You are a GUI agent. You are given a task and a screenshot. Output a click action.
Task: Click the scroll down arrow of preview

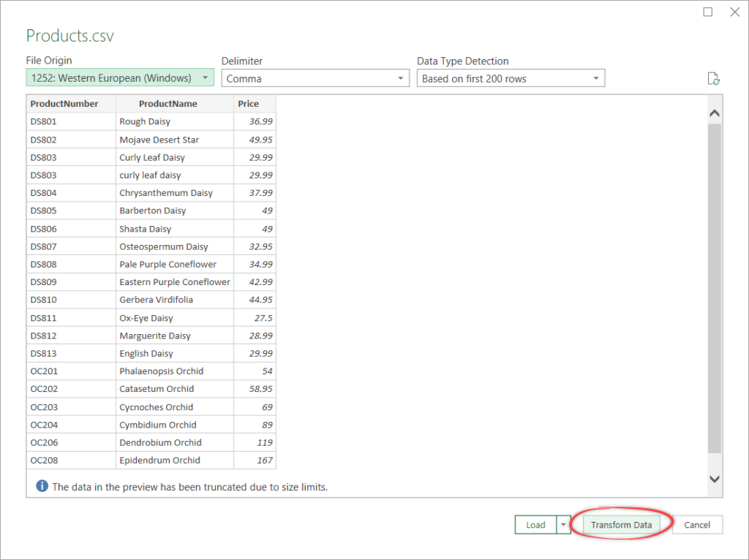715,479
